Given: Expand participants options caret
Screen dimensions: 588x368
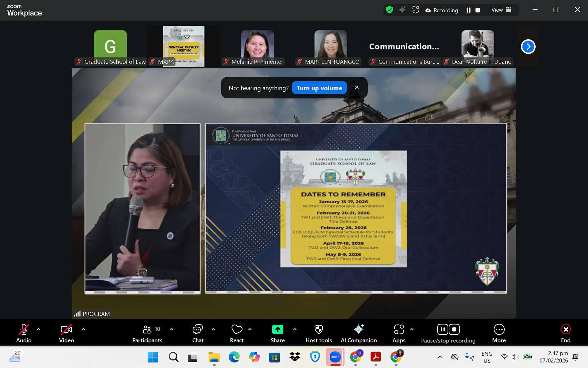Looking at the screenshot, I should 172,329.
